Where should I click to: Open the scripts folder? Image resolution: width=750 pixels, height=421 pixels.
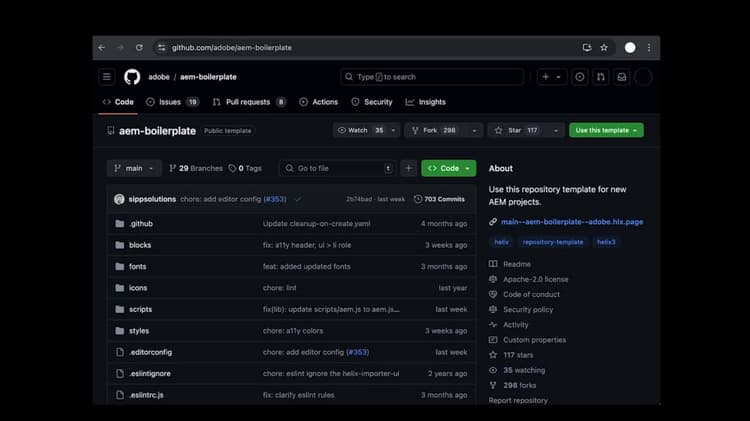[140, 310]
